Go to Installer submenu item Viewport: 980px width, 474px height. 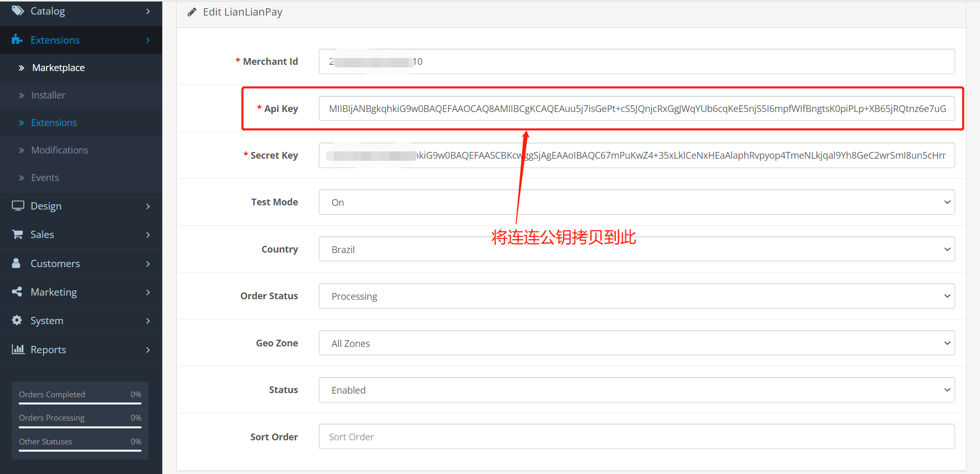click(81, 95)
